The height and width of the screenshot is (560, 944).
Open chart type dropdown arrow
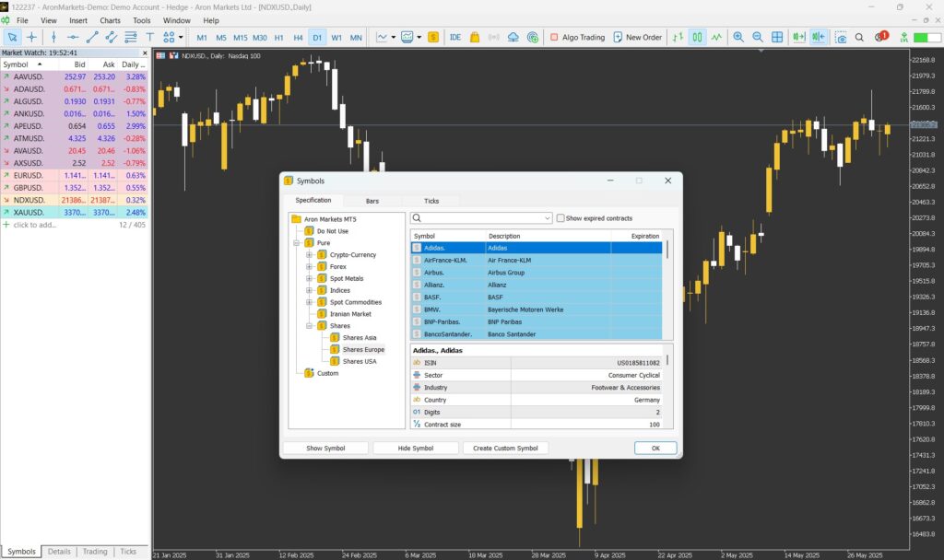[x=393, y=37]
